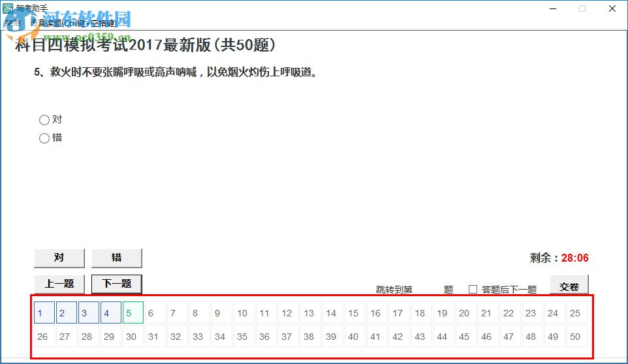Viewport: 628px width, 364px height.
Task: Jump to question 10 tile
Action: [244, 313]
